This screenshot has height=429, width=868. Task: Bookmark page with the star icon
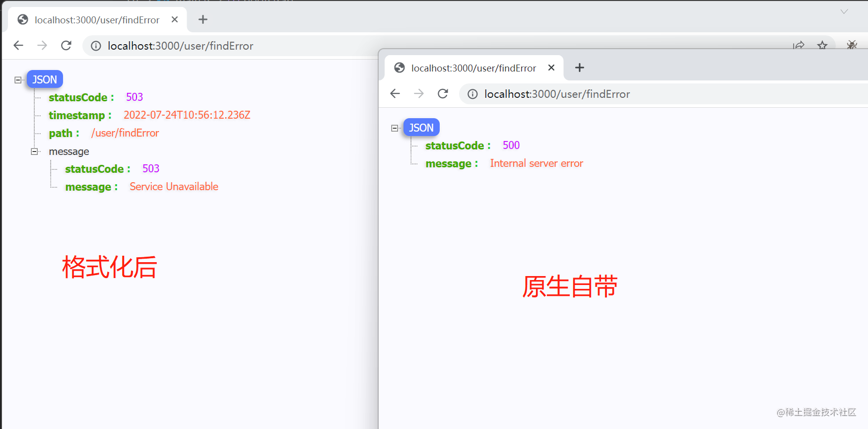tap(822, 45)
